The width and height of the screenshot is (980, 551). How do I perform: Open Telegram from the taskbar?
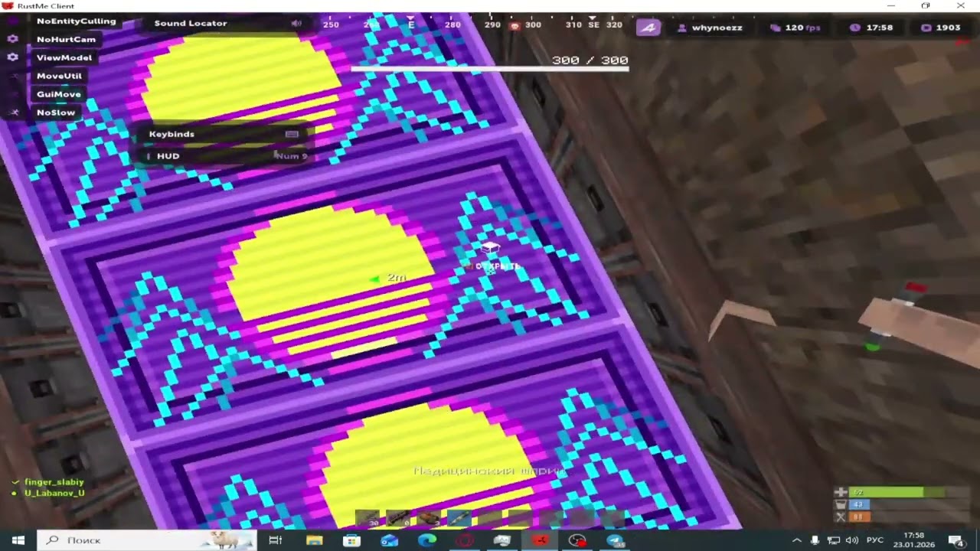[615, 540]
